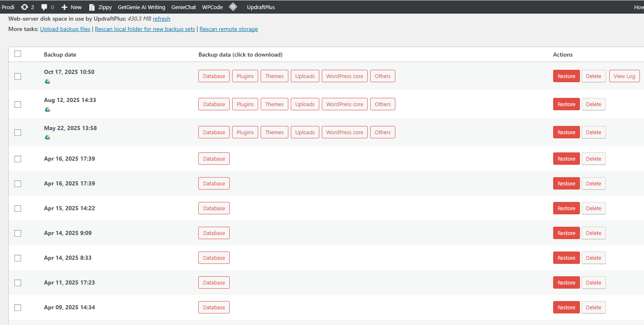Download WordPress core from May 22 backup
Viewport: 644px width, 325px height.
(345, 133)
